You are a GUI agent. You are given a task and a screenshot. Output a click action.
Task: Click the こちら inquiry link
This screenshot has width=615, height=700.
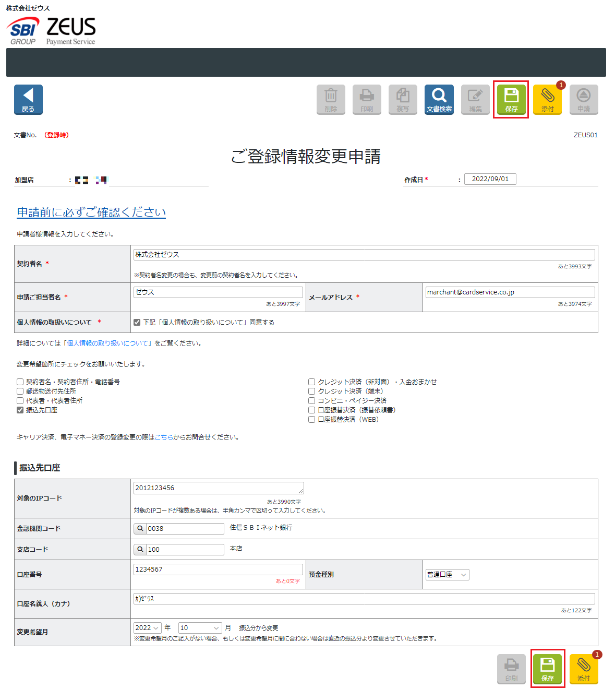click(x=164, y=437)
